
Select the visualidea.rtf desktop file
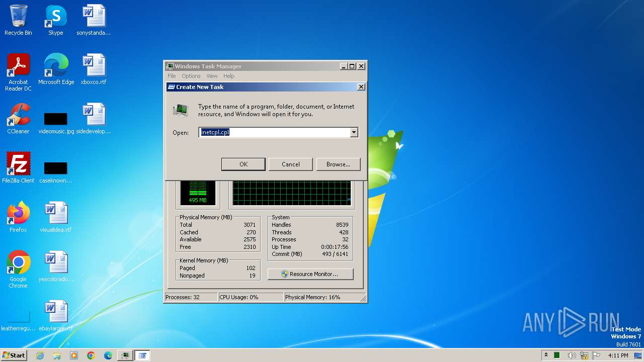(x=56, y=217)
